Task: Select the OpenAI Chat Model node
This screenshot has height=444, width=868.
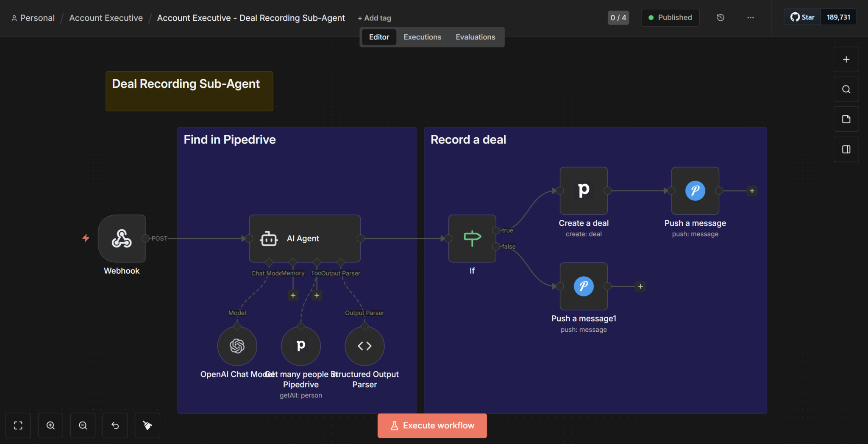Action: point(237,346)
